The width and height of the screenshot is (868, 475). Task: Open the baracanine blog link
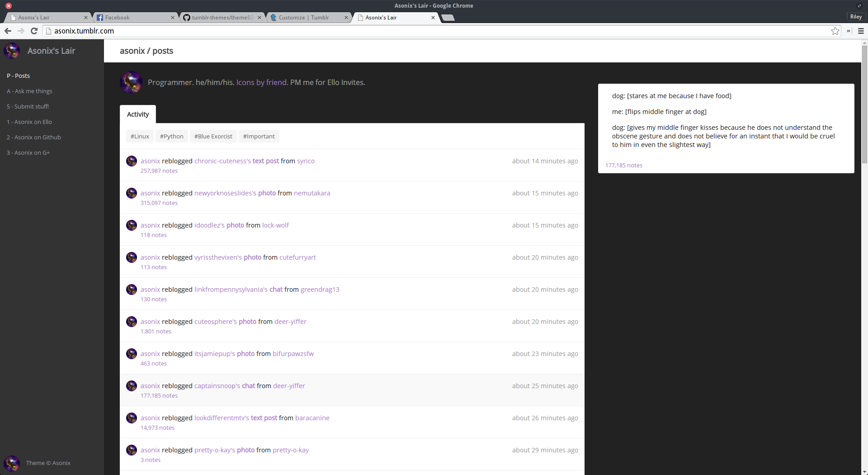point(312,418)
